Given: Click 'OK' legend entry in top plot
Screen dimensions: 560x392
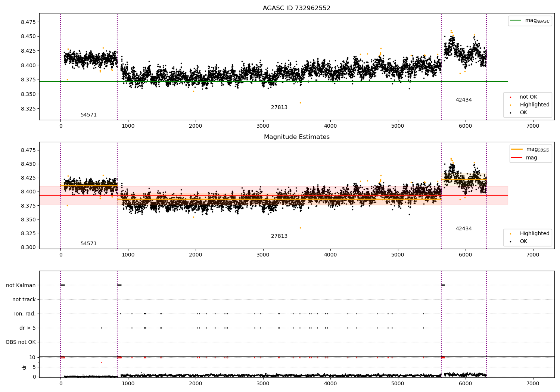Looking at the screenshot, I should point(523,113).
